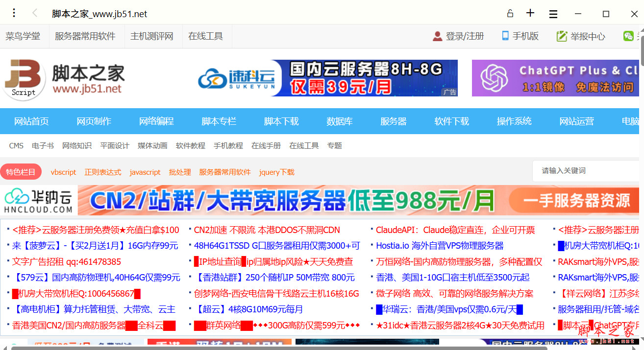
Task: Open 平面设计 sub-navigation link
Action: [115, 146]
